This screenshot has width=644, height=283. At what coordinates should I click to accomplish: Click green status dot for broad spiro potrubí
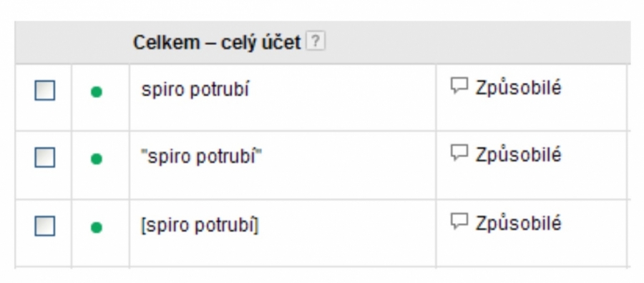tap(96, 92)
